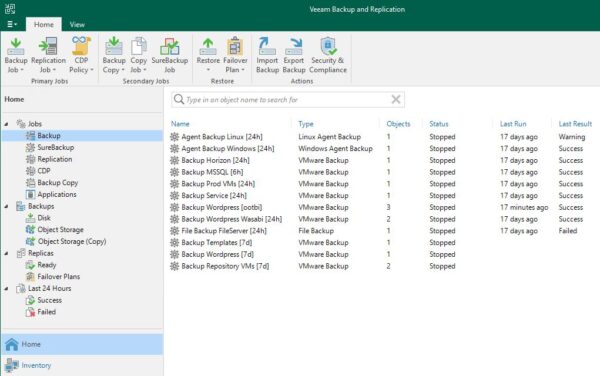This screenshot has height=376, width=600.
Task: Open the main hamburger menu
Action: pos(12,24)
